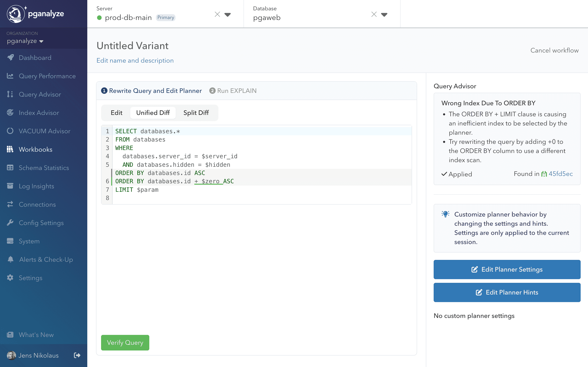Open Config Settings wrench icon
Viewport: 588px width, 367px height.
click(x=10, y=223)
